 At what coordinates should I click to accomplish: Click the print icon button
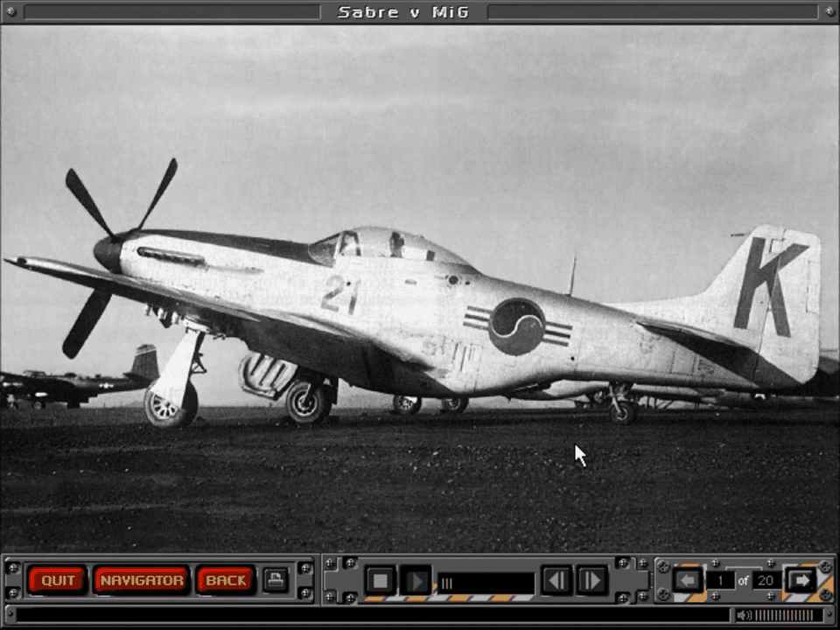click(276, 579)
